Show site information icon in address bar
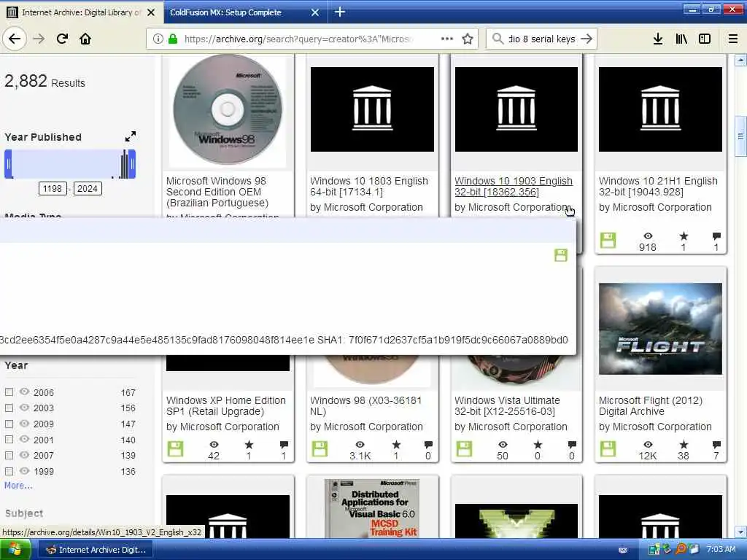 click(x=158, y=39)
